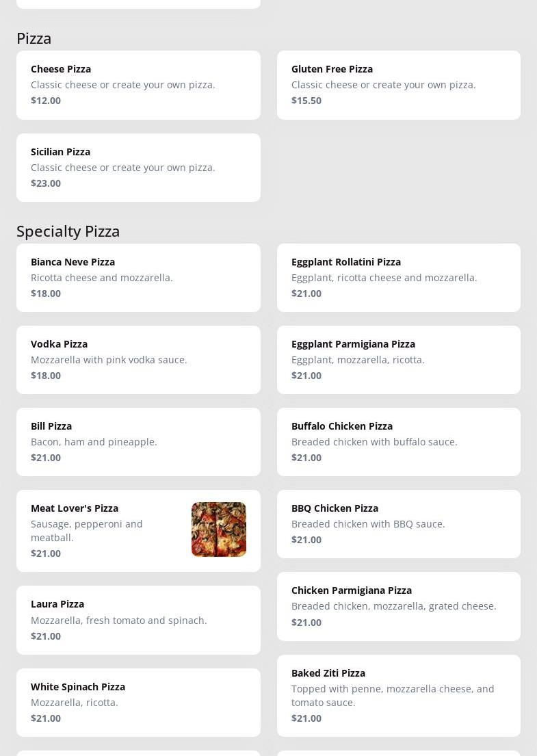This screenshot has height=756, width=537.
Task: Choose the Buffalo Chicken Pizza
Action: [398, 442]
